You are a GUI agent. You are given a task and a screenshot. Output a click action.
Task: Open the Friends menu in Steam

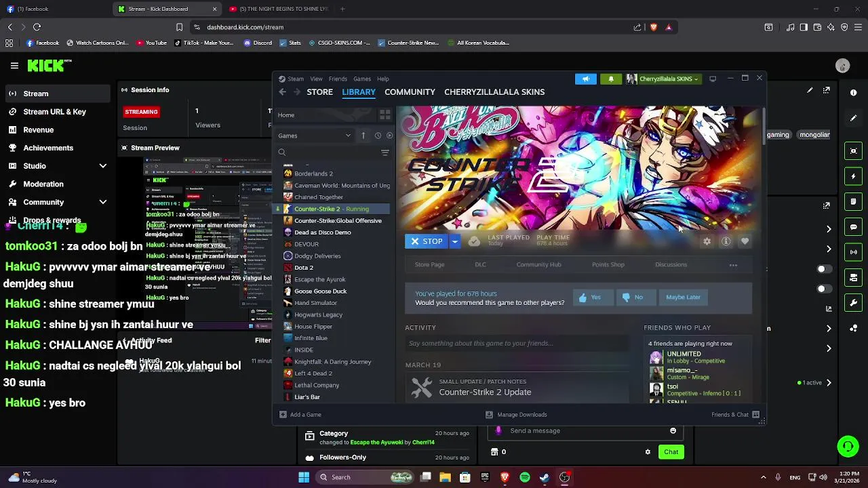pyautogui.click(x=338, y=79)
